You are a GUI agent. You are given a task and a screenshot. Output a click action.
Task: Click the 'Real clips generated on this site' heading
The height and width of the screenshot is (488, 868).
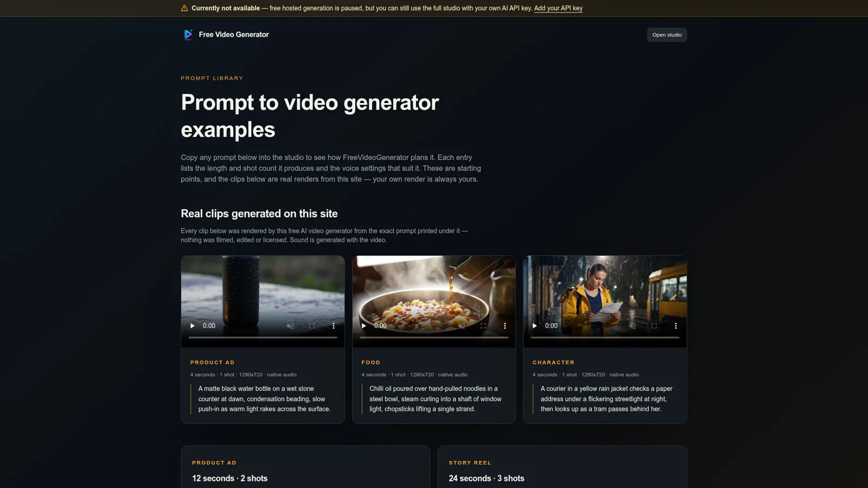tap(259, 214)
